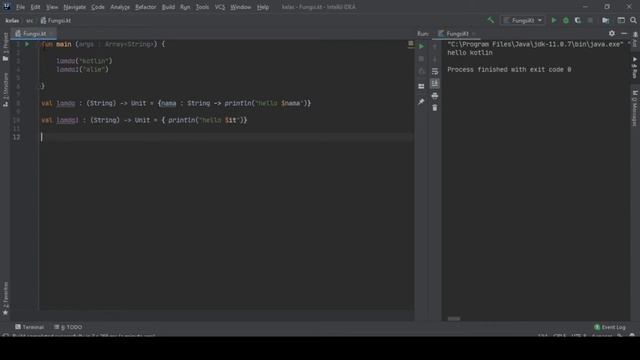This screenshot has width=640, height=360.
Task: Click the java.exe command line in console
Action: (535, 44)
